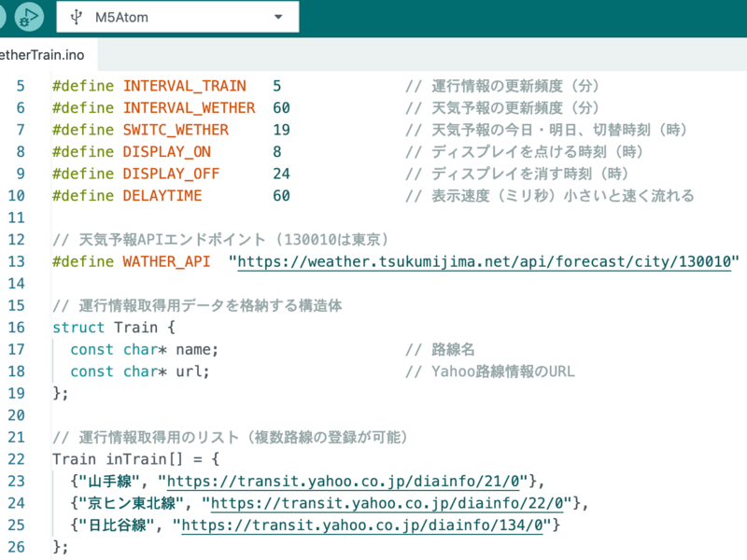Screen dimensions: 747x560
Task: Click the Yahoo路線情報のURL comment
Action: click(503, 371)
